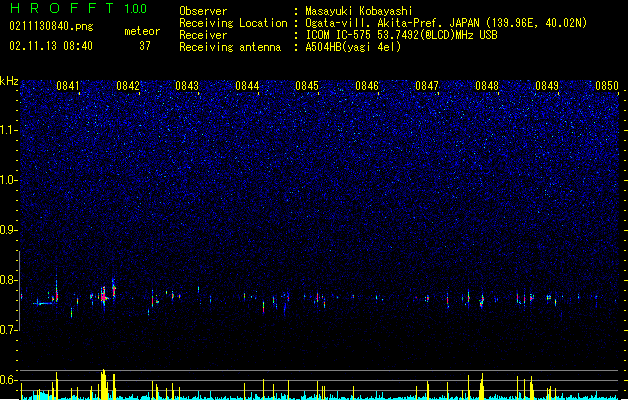Click the 0847 time marker
Image resolution: width=629 pixels, height=400 pixels.
click(427, 86)
